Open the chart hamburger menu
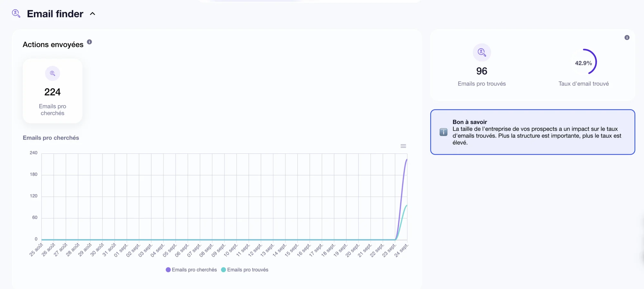Screen dimensions: 644x289 pos(403,146)
